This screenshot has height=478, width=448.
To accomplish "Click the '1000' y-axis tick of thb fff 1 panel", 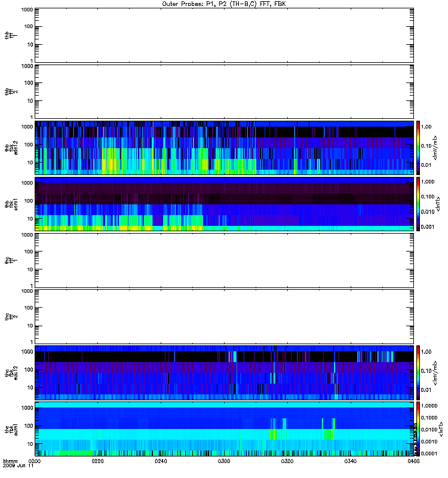I will (x=27, y=10).
